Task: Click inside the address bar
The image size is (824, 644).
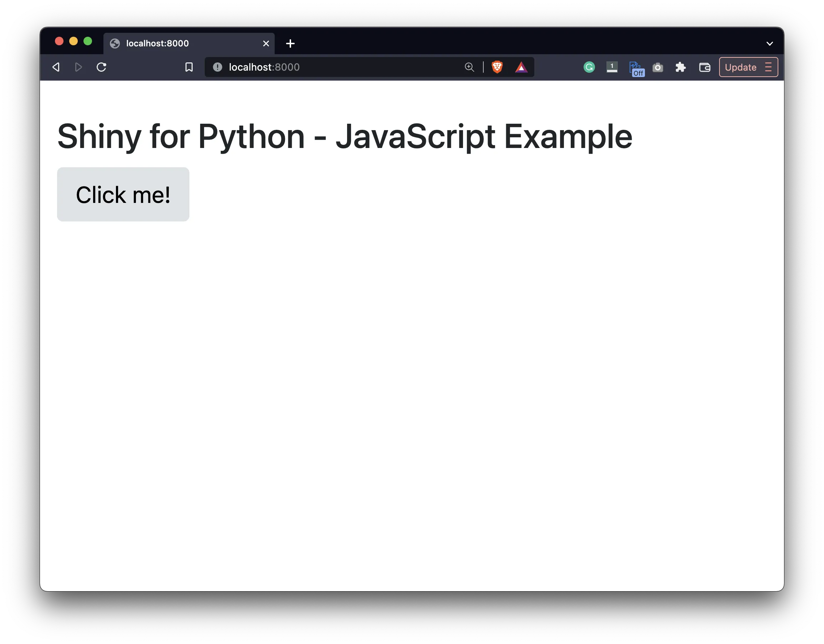Action: tap(340, 67)
